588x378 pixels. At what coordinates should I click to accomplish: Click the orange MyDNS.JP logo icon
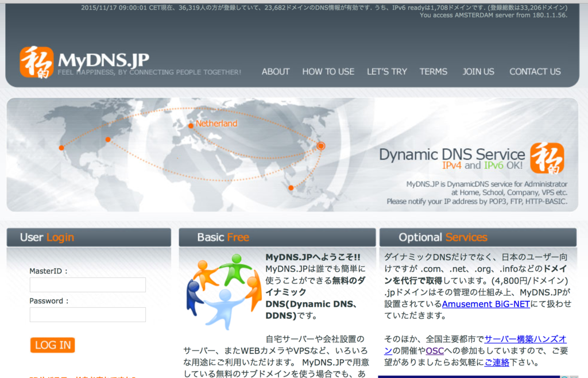click(36, 62)
